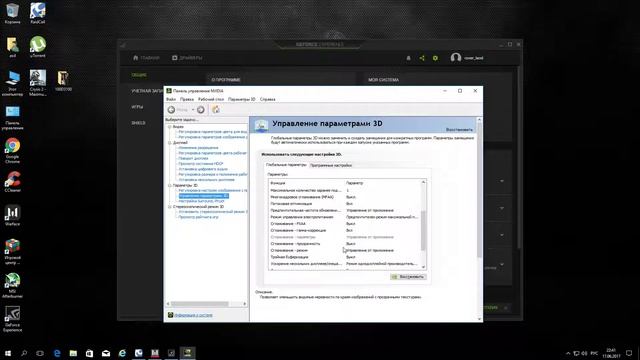Open Информация о системе link
The height and width of the screenshot is (360, 640).
(193, 315)
